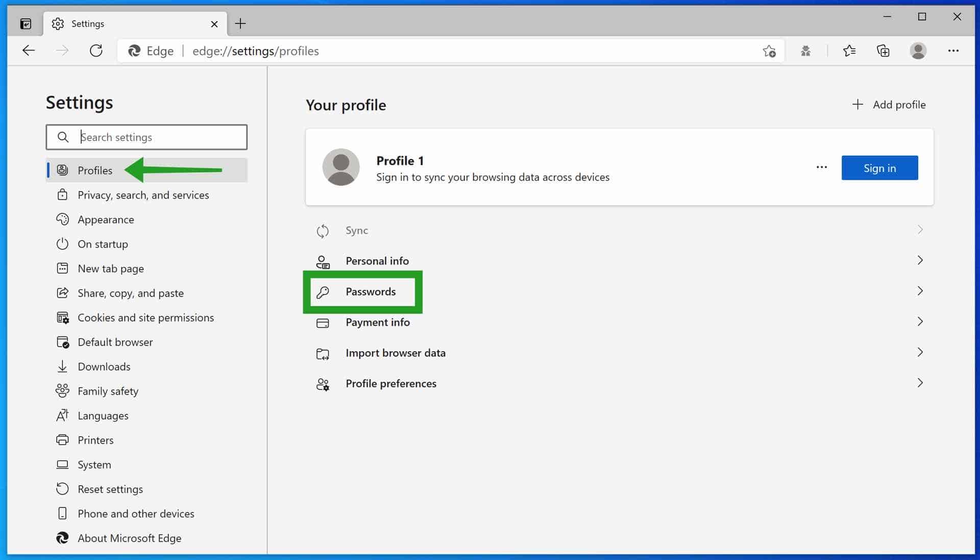The width and height of the screenshot is (980, 560).
Task: Click the back navigation arrow
Action: 29,51
